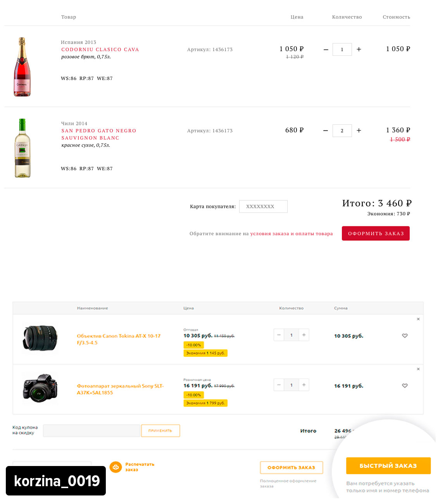Click the San Pedro Gato Negro bottle thumbnail

22,148
